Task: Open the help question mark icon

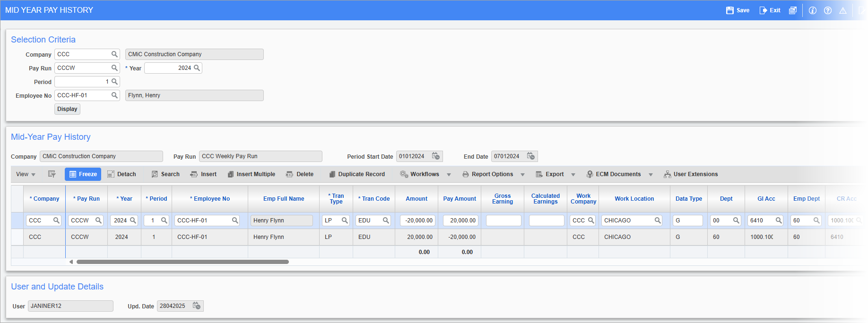Action: point(828,10)
